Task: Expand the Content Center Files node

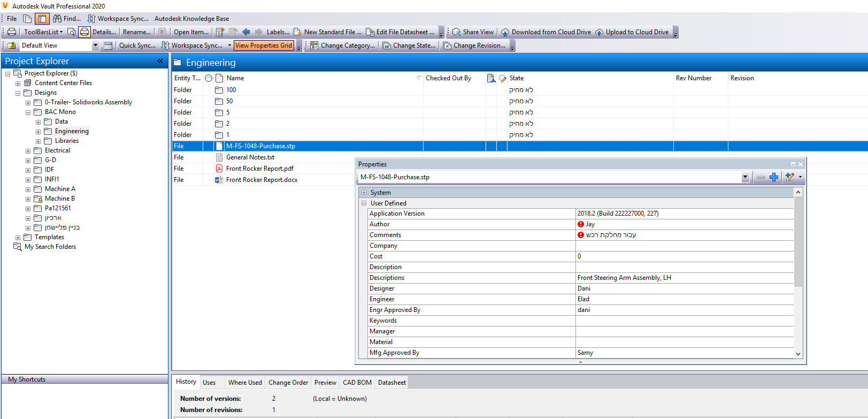Action: tap(18, 83)
